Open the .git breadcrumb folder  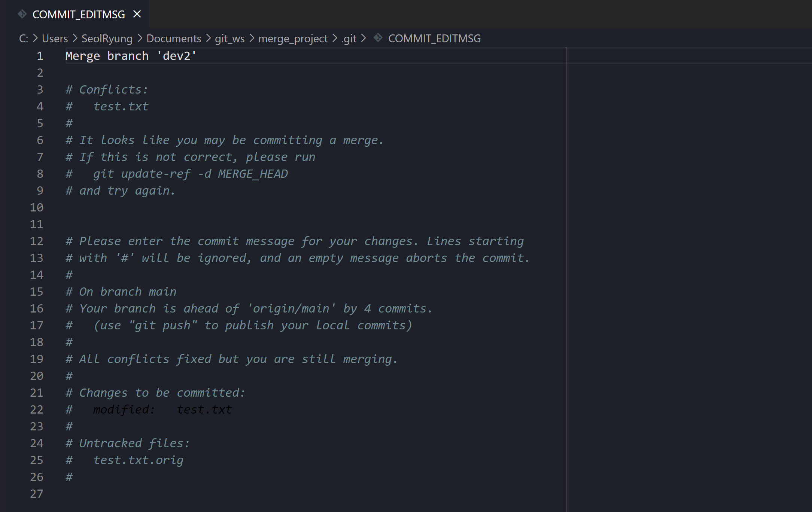tap(349, 39)
